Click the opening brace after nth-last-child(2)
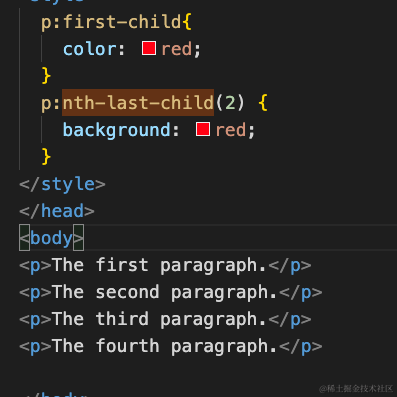The width and height of the screenshot is (397, 397). coord(263,103)
